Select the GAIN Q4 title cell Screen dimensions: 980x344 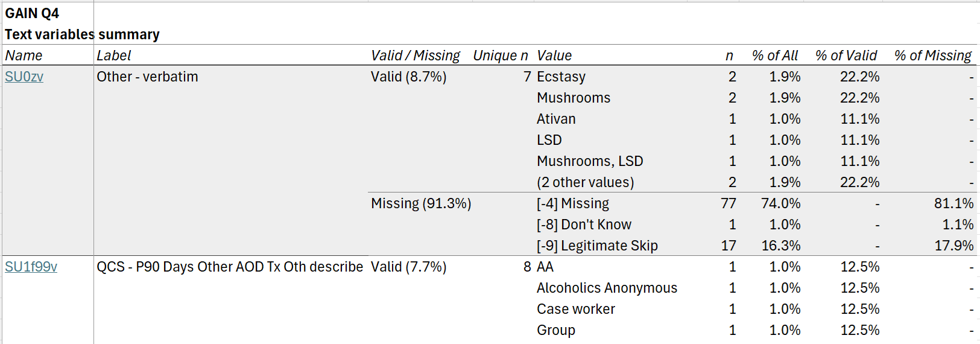point(32,13)
